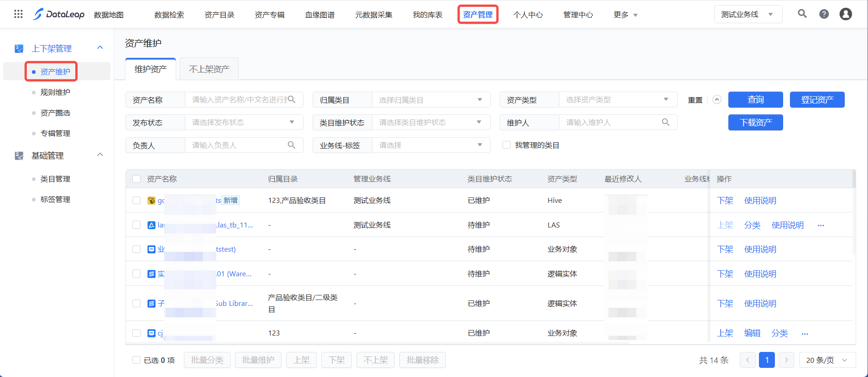Click the search icon in 维护人 field

[665, 122]
